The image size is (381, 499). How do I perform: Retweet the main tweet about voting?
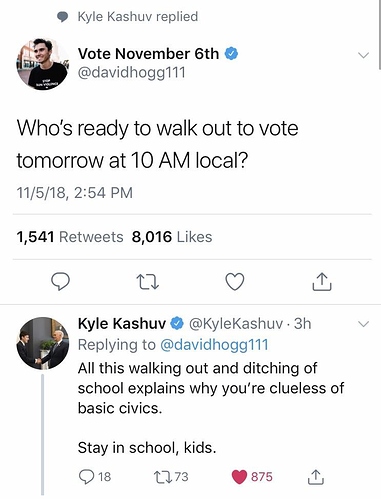click(x=148, y=282)
